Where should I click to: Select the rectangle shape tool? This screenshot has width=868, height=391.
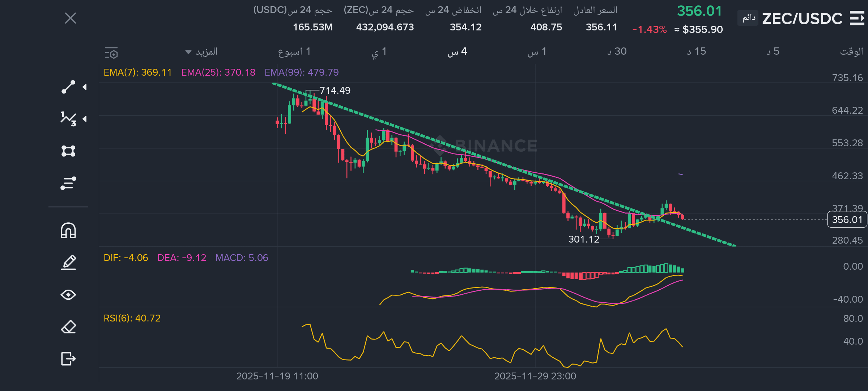(68, 151)
